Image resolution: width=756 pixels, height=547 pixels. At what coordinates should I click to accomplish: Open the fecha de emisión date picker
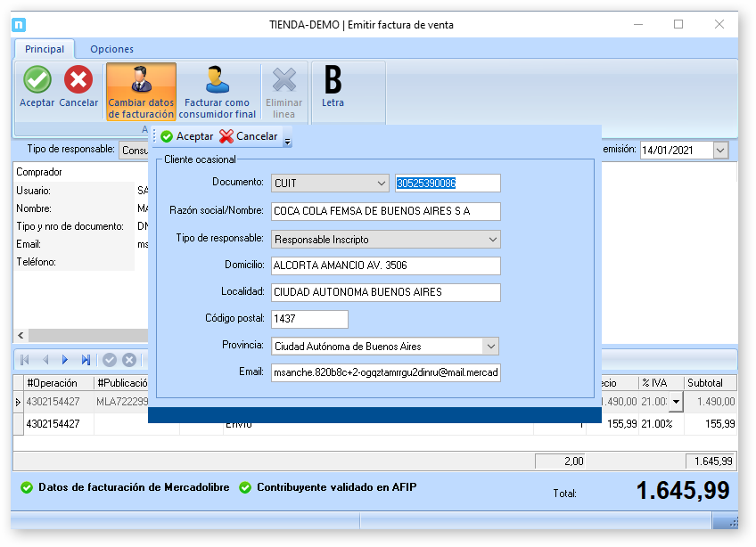[720, 151]
